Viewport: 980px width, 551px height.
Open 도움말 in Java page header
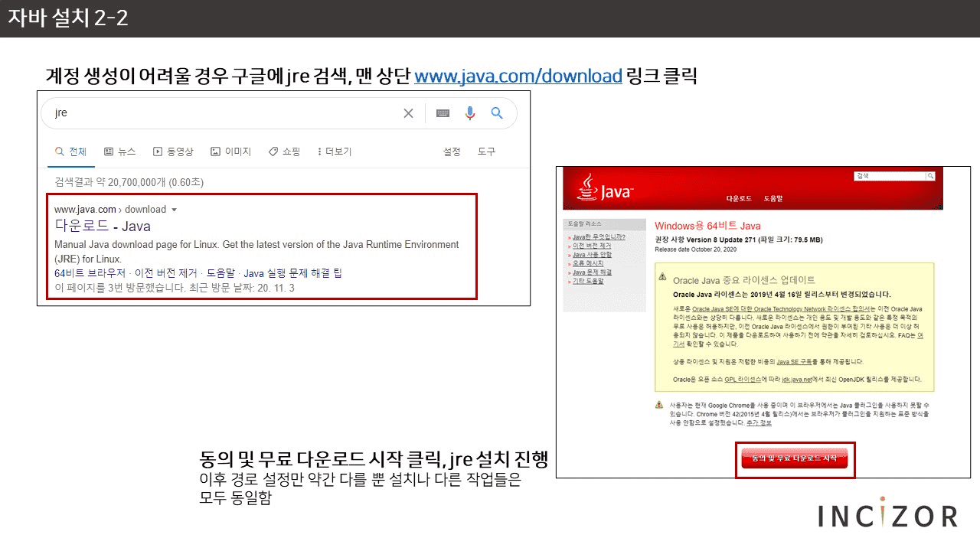(x=773, y=199)
